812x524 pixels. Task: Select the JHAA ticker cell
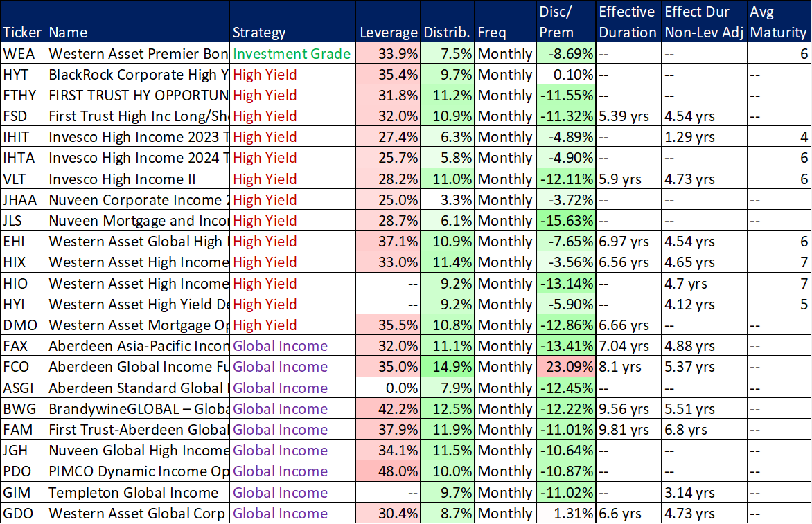(x=23, y=199)
